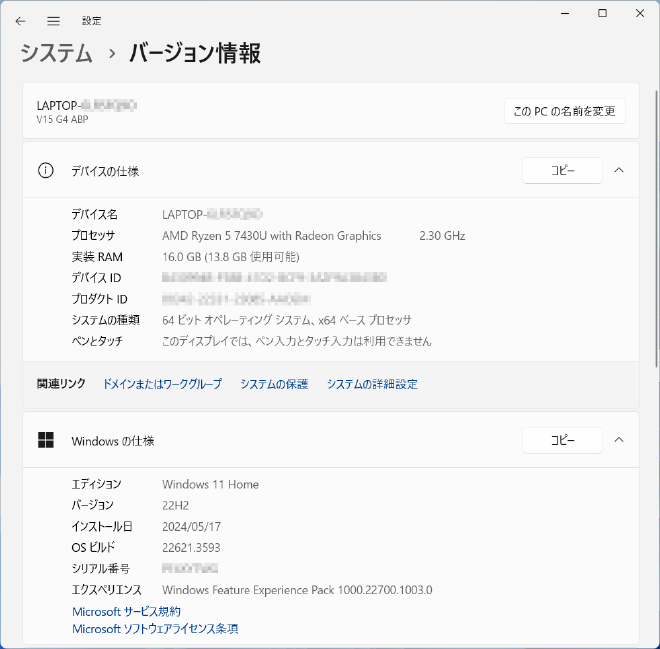Click the 関連リンク label
The width and height of the screenshot is (660, 649).
point(61,384)
